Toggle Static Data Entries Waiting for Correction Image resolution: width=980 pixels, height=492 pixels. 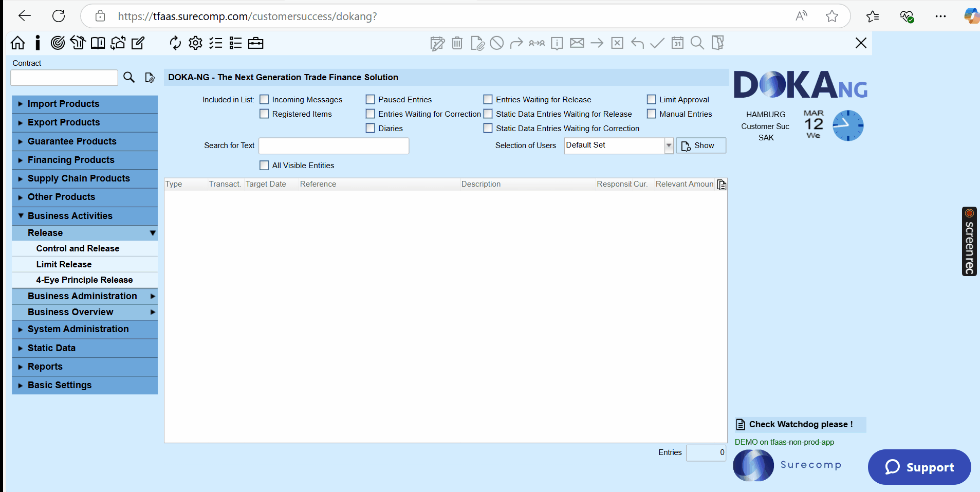click(488, 128)
